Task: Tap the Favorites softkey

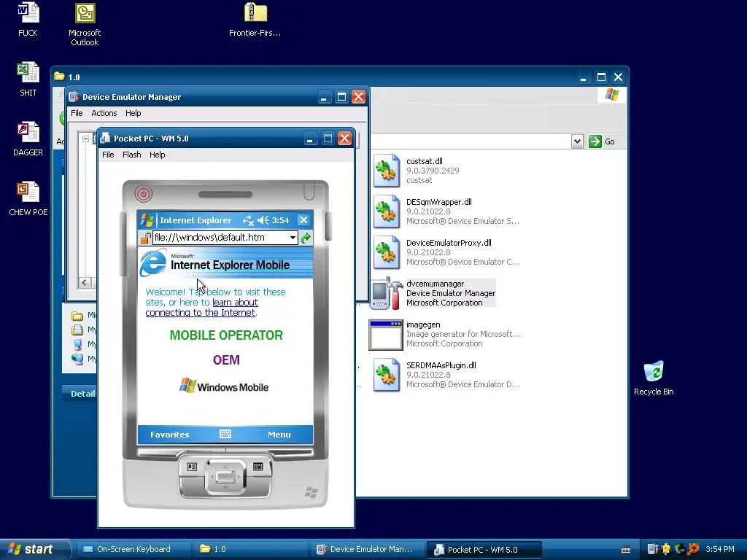Action: tap(169, 435)
